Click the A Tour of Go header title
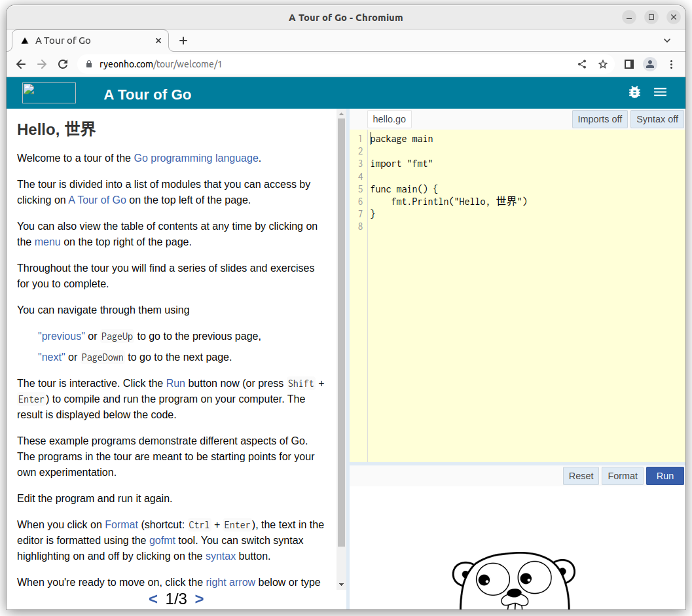Image resolution: width=692 pixels, height=616 pixels. (147, 94)
